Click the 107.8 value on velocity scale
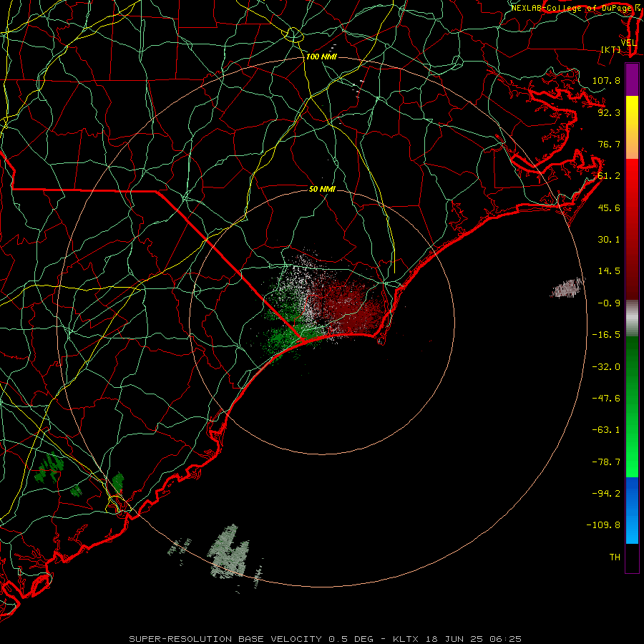This screenshot has width=644, height=644. click(x=606, y=80)
